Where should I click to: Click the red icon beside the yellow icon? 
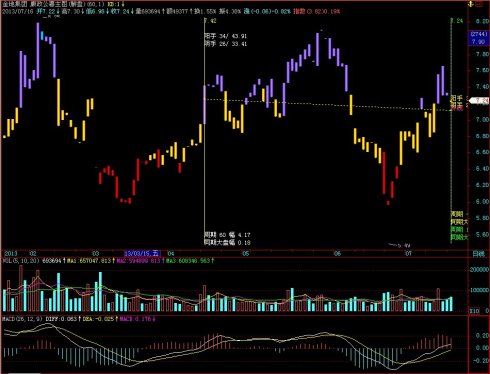click(479, 5)
